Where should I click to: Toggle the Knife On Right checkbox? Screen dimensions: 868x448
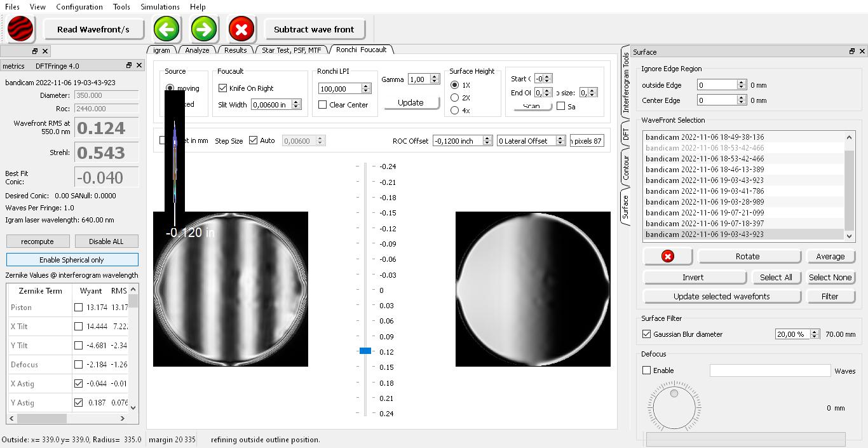tap(223, 88)
